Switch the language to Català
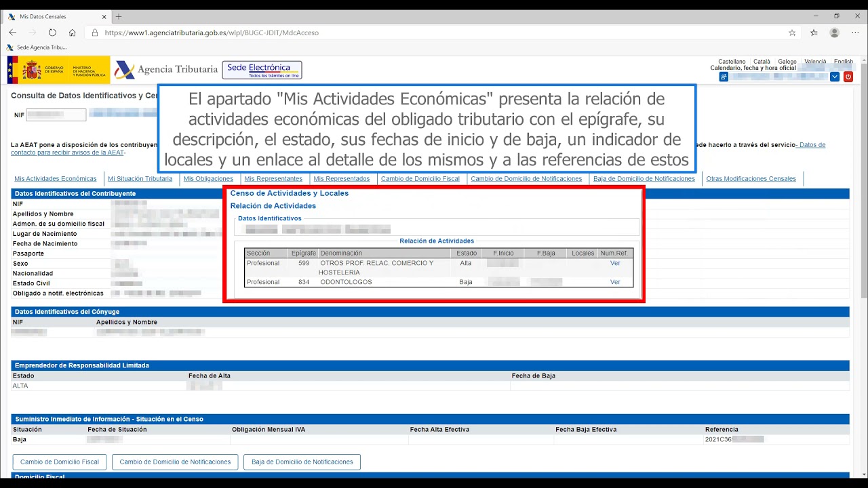 pyautogui.click(x=762, y=62)
